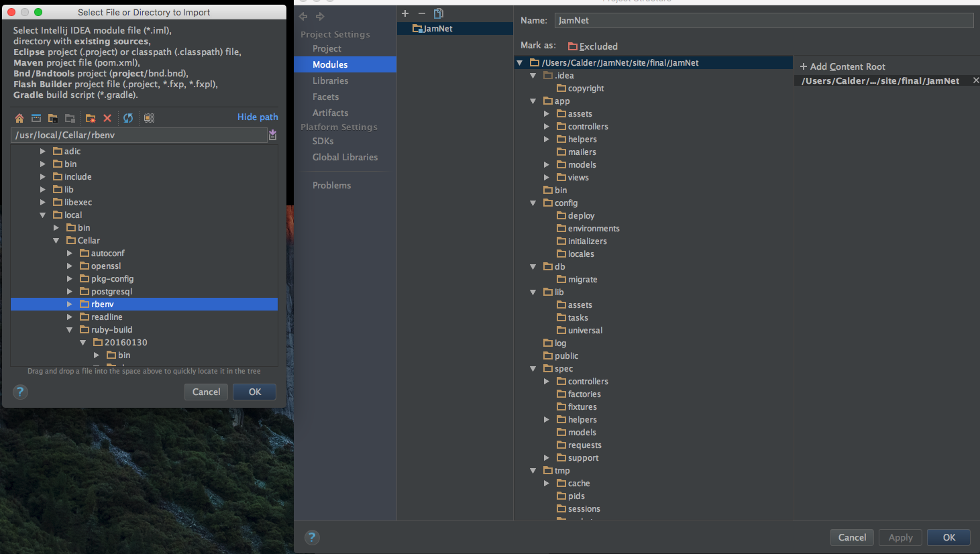Remove selected module with minus icon

click(x=422, y=13)
